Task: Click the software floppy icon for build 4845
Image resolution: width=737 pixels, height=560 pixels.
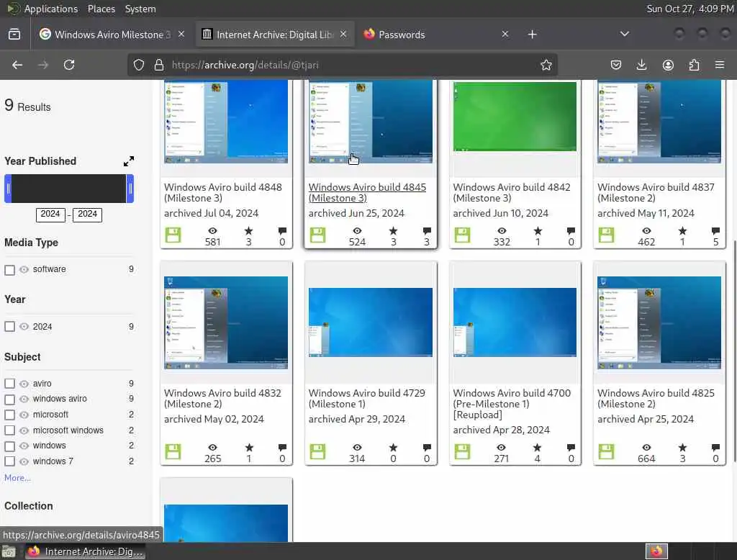Action: click(317, 235)
